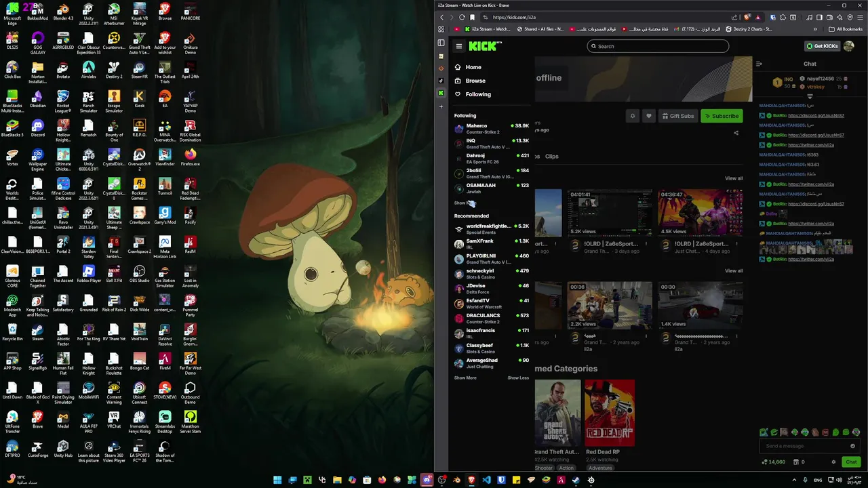Click the Brave address bar URL
The image size is (868, 488).
point(514,17)
